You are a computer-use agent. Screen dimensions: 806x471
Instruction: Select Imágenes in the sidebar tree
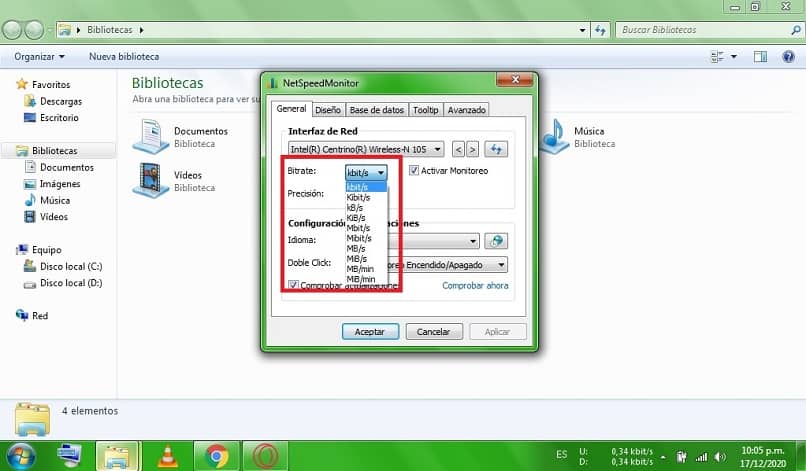pyautogui.click(x=60, y=184)
